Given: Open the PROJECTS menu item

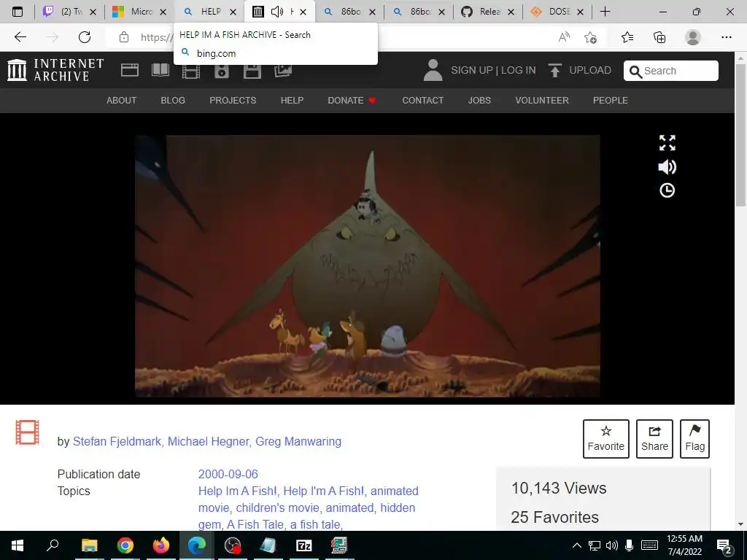Looking at the screenshot, I should [233, 101].
